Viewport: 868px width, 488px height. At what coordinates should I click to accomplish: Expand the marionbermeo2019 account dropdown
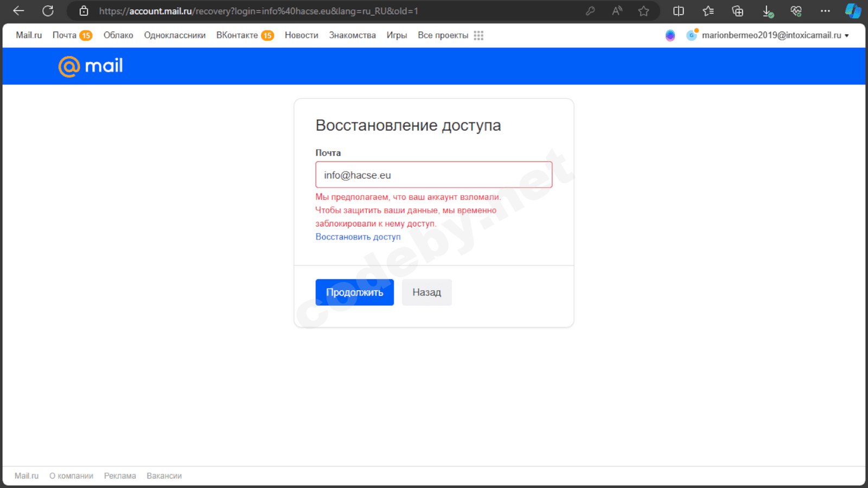(770, 35)
